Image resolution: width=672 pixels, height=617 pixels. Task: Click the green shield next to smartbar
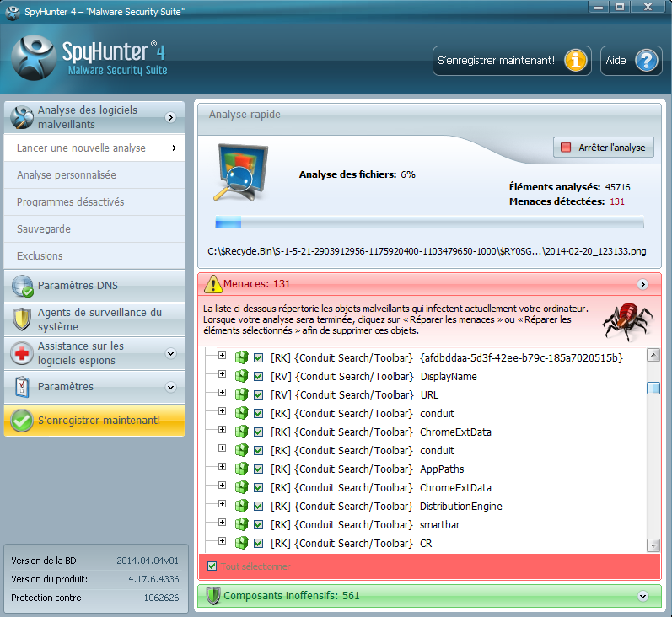click(241, 525)
